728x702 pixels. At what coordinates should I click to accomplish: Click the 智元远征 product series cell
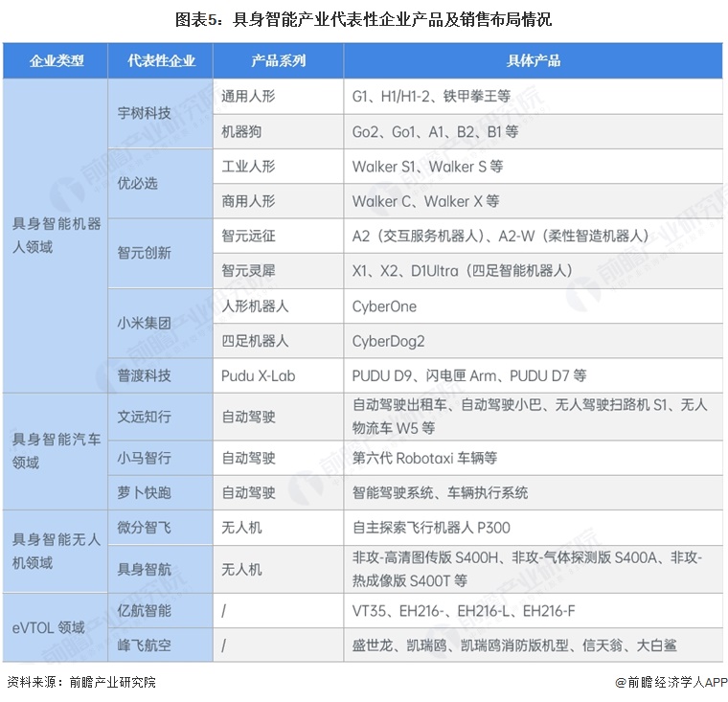[x=278, y=236]
